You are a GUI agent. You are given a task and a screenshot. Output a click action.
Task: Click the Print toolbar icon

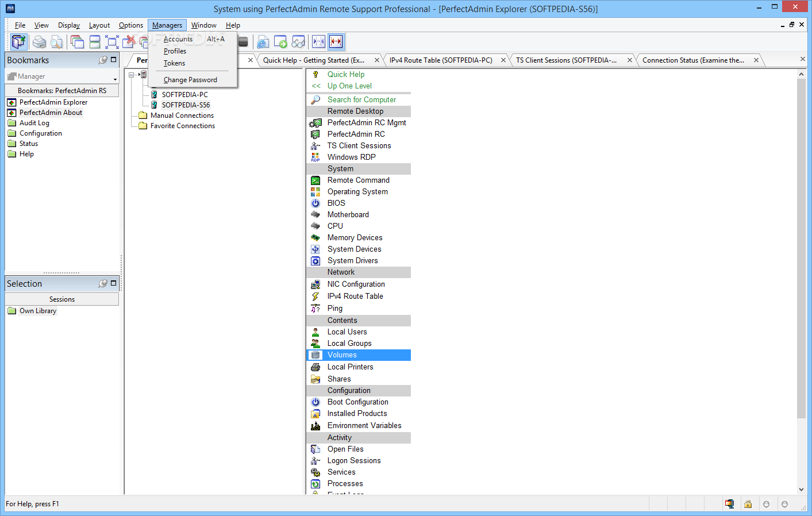(x=39, y=42)
